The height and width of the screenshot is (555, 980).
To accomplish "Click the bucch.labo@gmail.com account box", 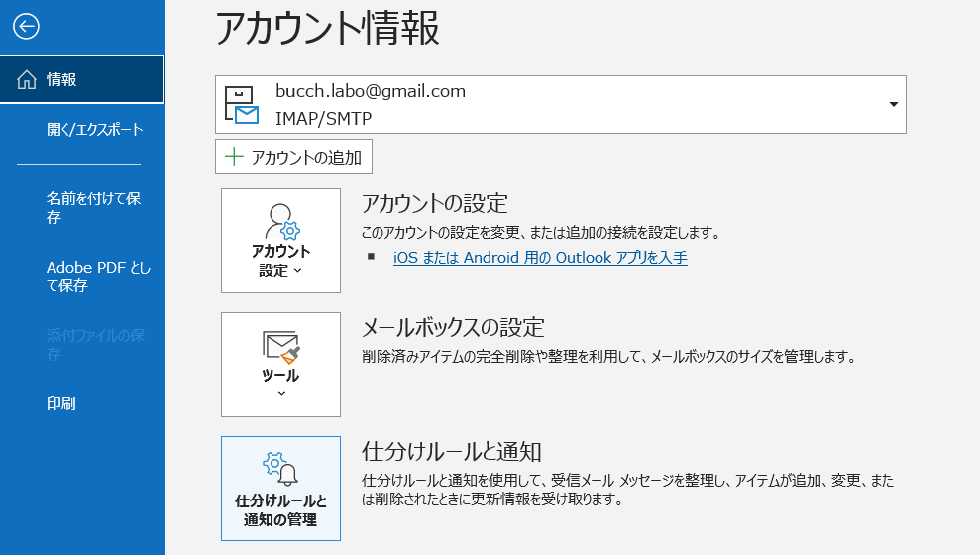I will tap(561, 104).
